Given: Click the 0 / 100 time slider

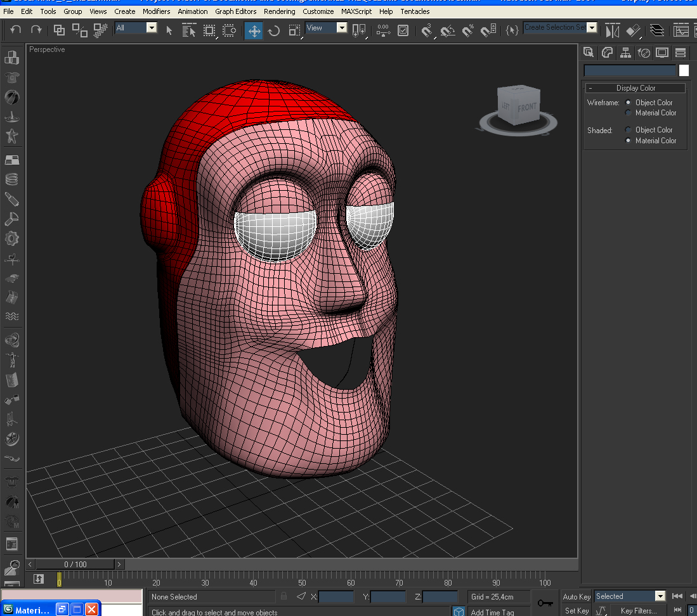Looking at the screenshot, I should tap(75, 564).
